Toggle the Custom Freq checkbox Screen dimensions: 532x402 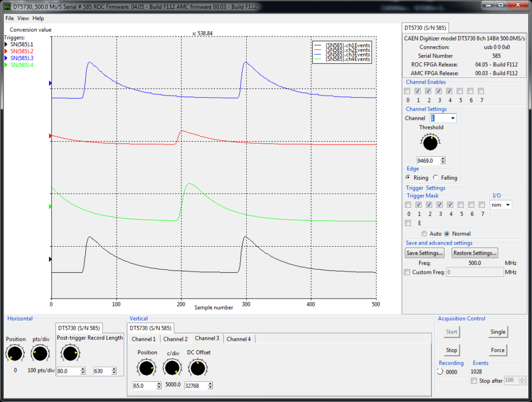[x=407, y=272]
